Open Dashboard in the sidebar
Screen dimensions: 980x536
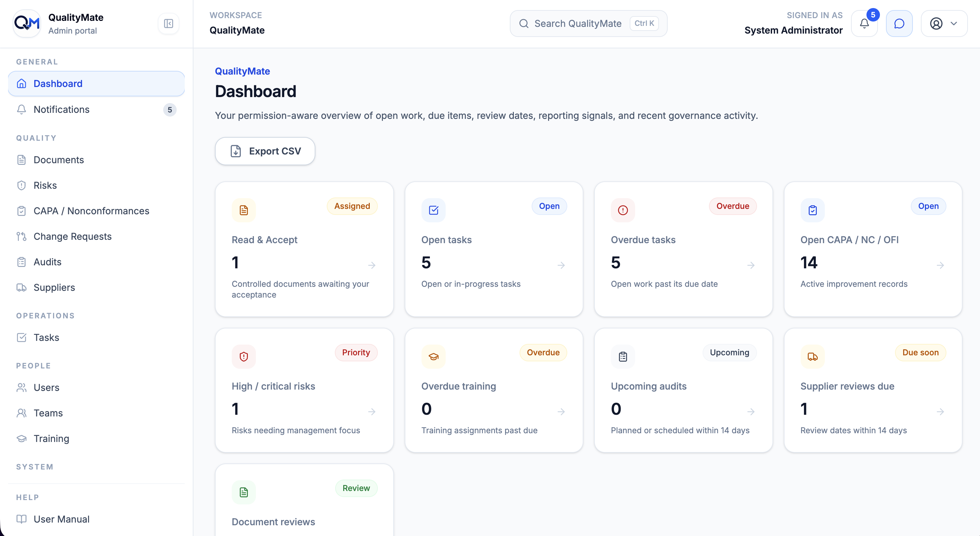(96, 83)
